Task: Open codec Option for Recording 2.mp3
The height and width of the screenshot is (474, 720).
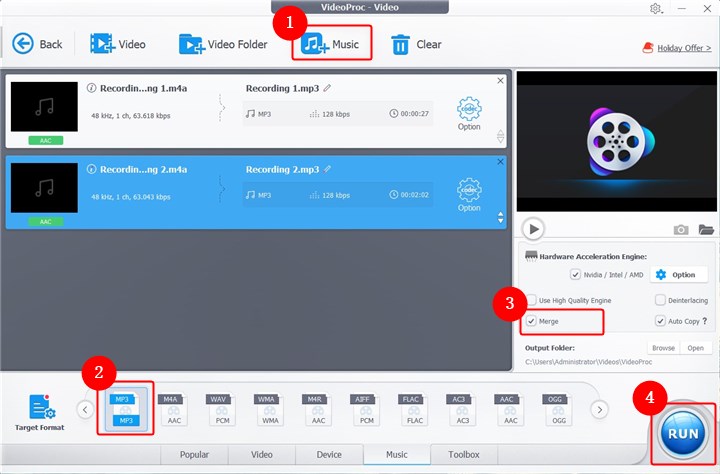Action: pyautogui.click(x=469, y=195)
